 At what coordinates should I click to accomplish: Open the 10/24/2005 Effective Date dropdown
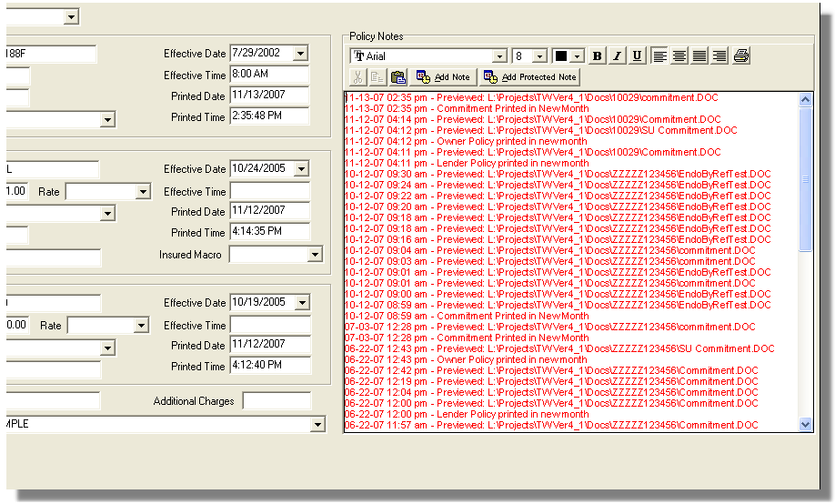click(x=301, y=169)
